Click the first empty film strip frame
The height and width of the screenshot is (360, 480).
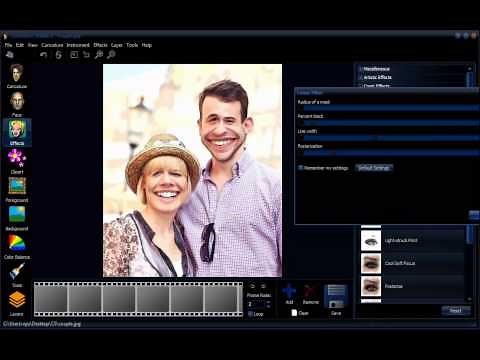click(x=51, y=299)
